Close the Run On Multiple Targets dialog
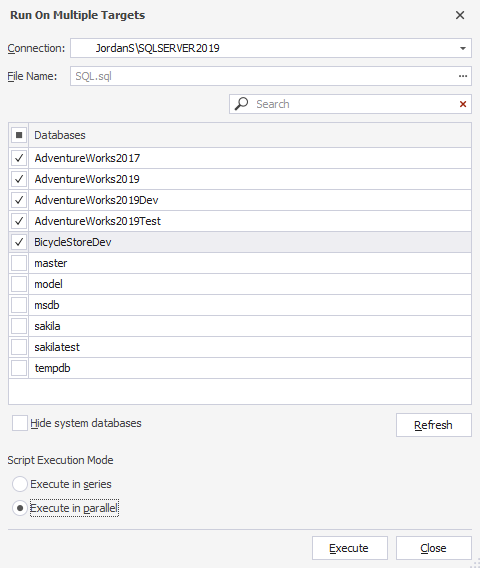 pos(460,15)
